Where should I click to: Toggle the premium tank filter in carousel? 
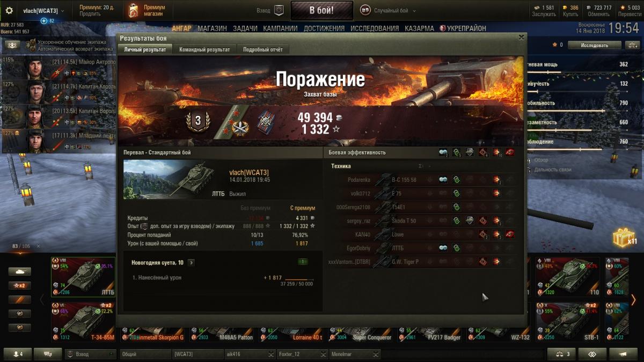(19, 299)
